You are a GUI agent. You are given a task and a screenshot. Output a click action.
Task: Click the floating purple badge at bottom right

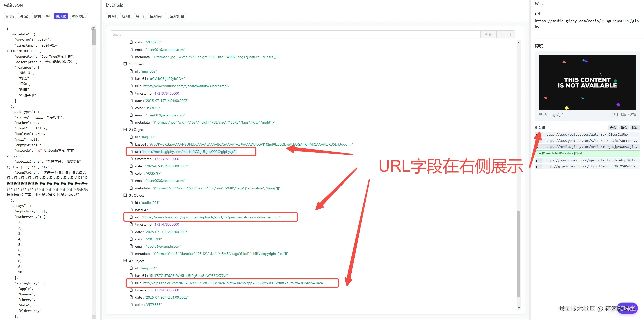pos(627,308)
